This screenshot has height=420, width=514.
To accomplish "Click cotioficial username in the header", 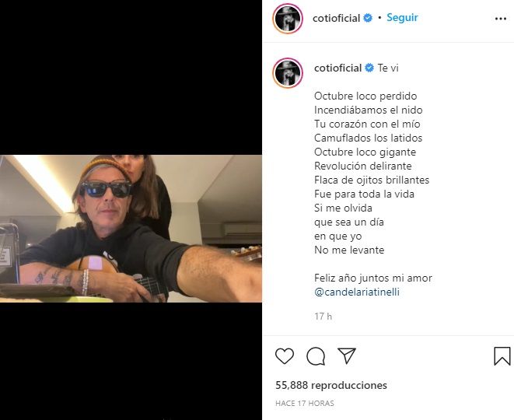I will tap(337, 18).
